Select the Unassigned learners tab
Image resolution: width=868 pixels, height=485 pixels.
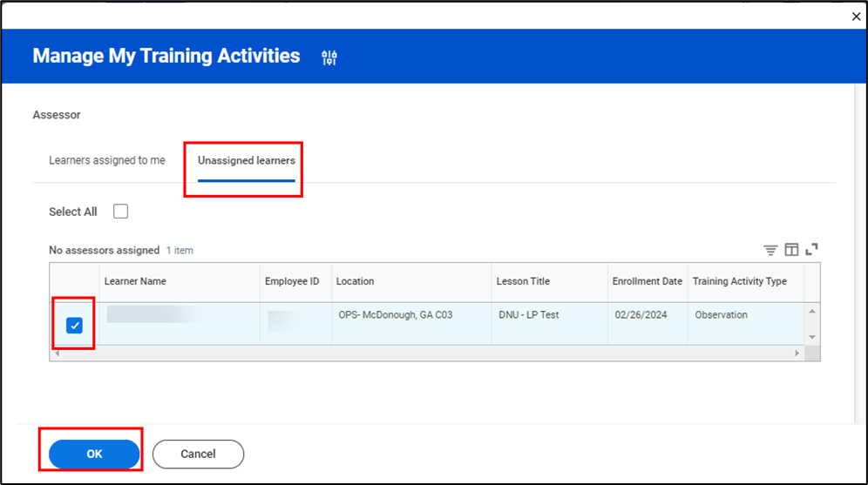(x=246, y=161)
